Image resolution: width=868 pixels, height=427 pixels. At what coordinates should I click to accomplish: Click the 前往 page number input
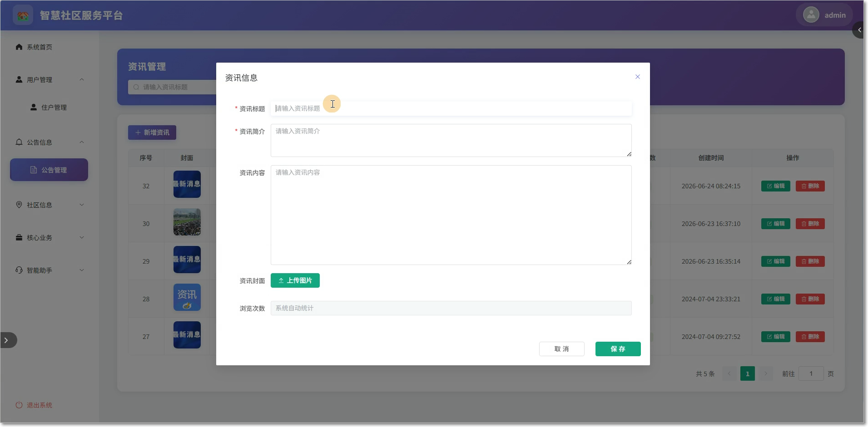(x=811, y=373)
